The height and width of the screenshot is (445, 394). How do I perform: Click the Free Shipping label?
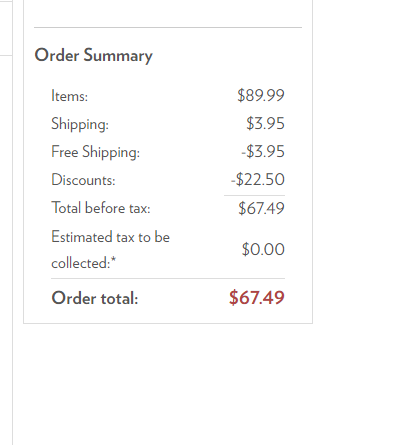[x=96, y=152]
